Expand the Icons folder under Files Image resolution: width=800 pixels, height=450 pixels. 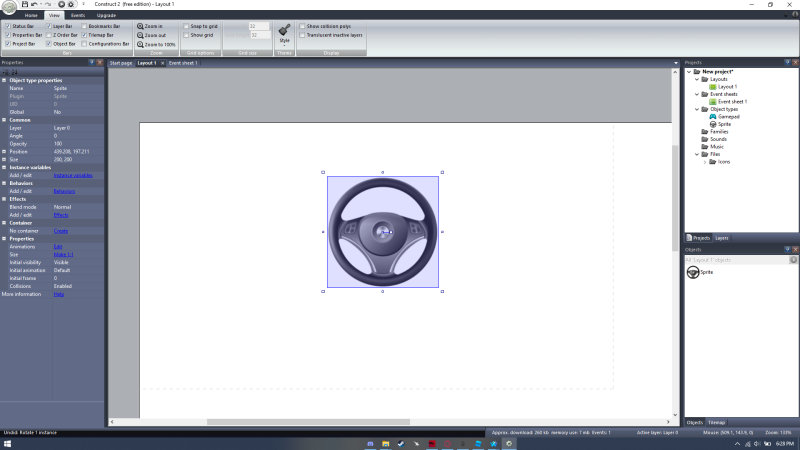(705, 162)
